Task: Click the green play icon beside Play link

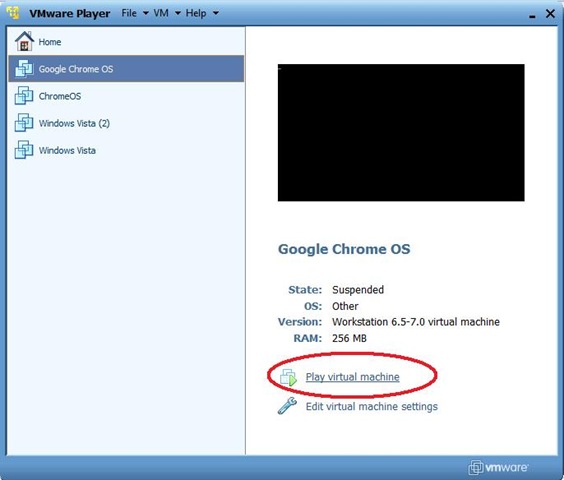Action: [288, 377]
